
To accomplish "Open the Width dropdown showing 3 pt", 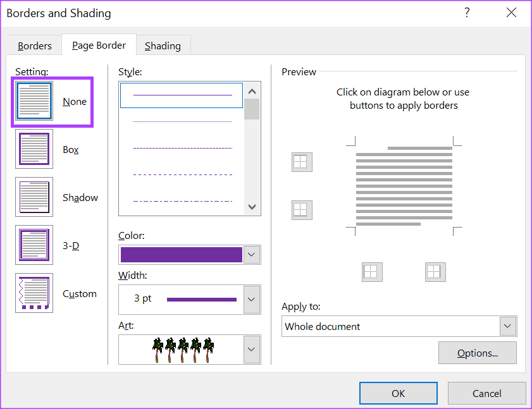I will [252, 299].
